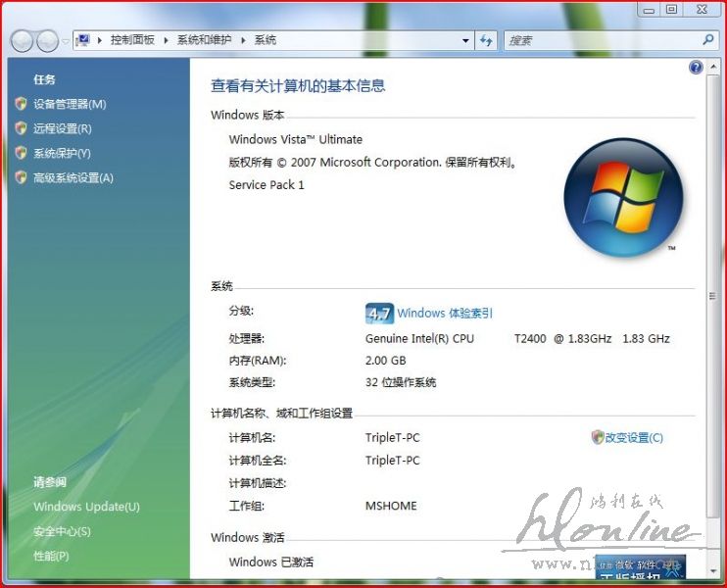727x588 pixels.
Task: Click the 4.7 experience index score badge
Action: pos(379,314)
